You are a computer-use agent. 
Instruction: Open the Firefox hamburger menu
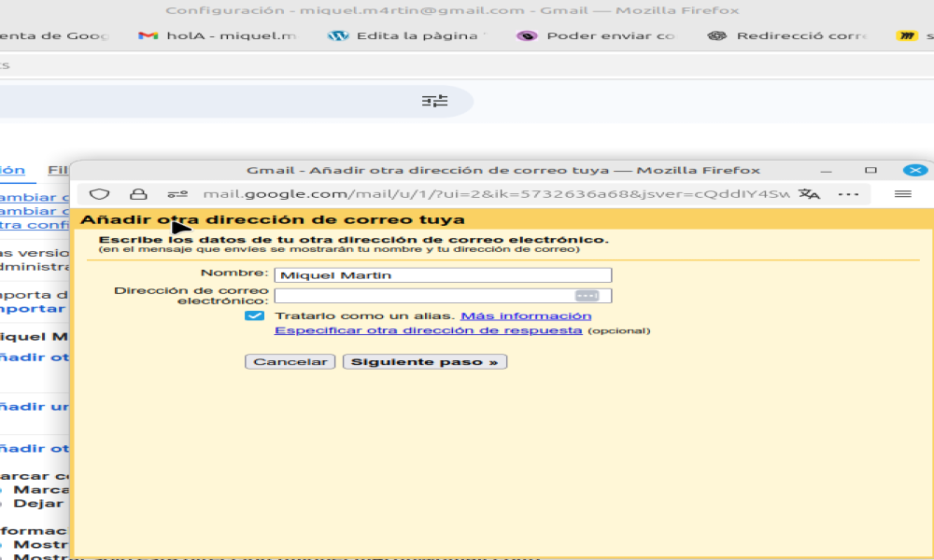click(x=902, y=194)
